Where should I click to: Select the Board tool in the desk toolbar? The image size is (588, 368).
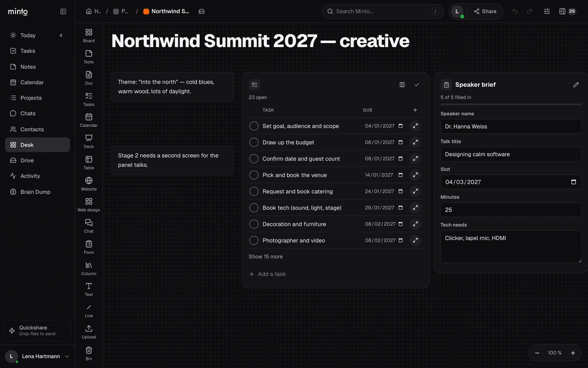click(x=89, y=36)
